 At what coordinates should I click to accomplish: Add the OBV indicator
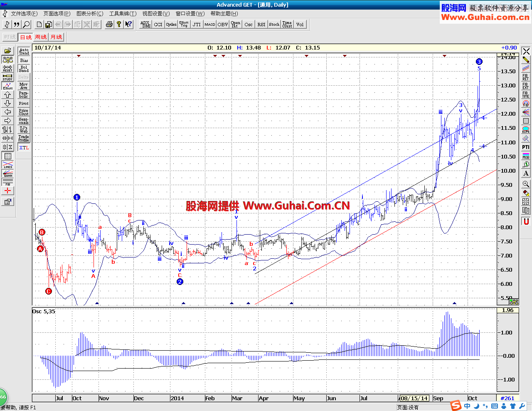223,25
